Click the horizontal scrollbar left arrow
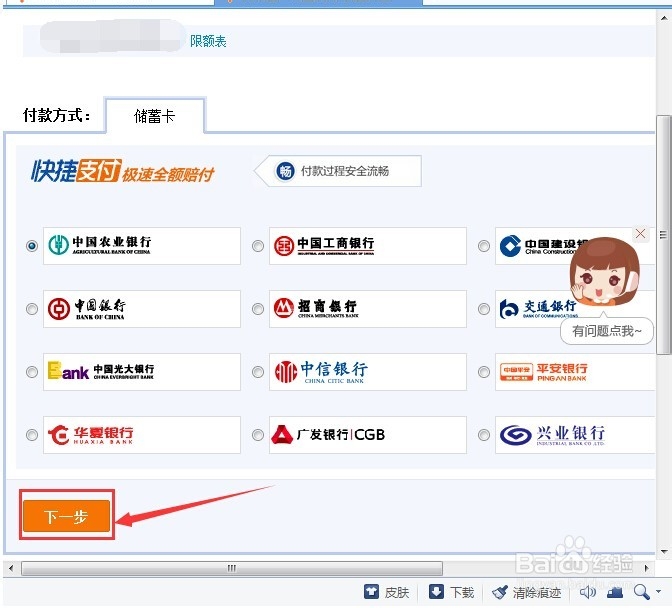 [11, 568]
